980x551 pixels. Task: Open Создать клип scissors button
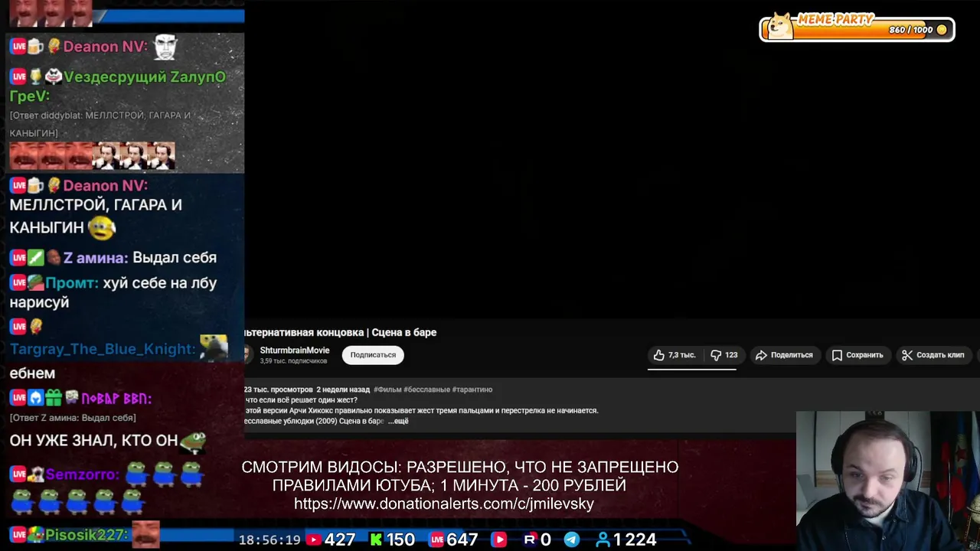933,355
